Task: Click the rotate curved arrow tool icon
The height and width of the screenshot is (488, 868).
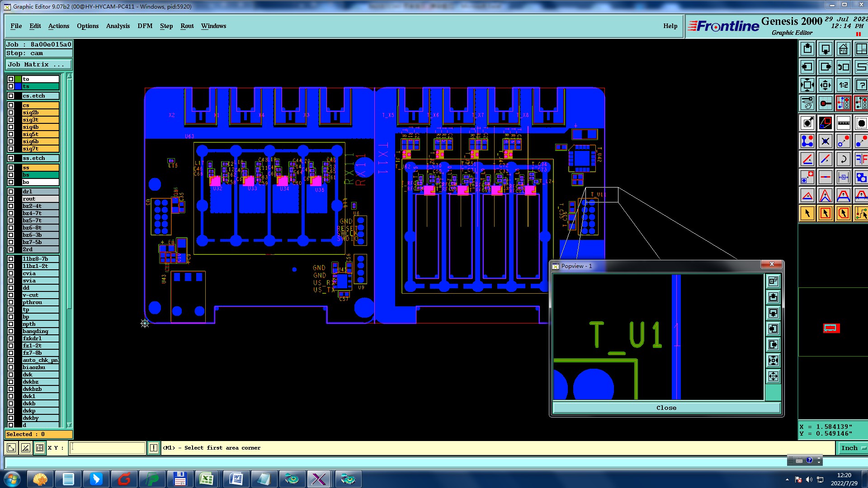Action: click(843, 159)
